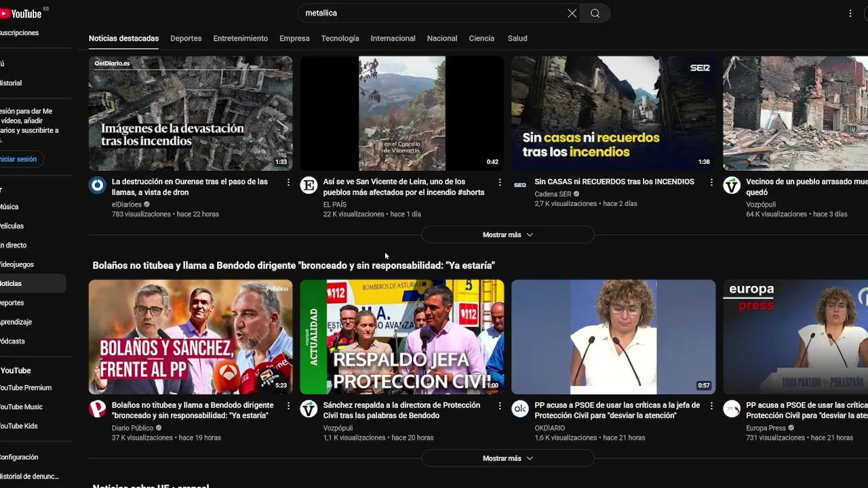Open options menu for San Vicente de Leira video
Viewport: 868px width, 488px height.
(x=500, y=182)
